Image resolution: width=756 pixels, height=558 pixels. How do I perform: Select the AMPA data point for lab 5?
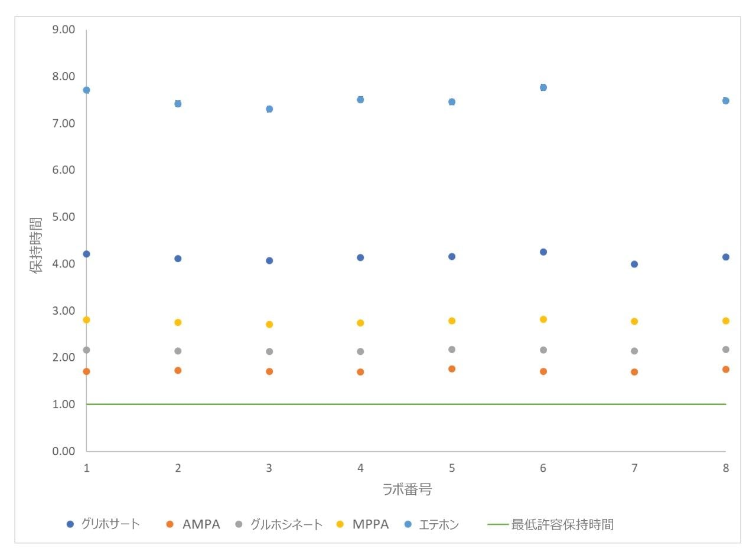(452, 368)
